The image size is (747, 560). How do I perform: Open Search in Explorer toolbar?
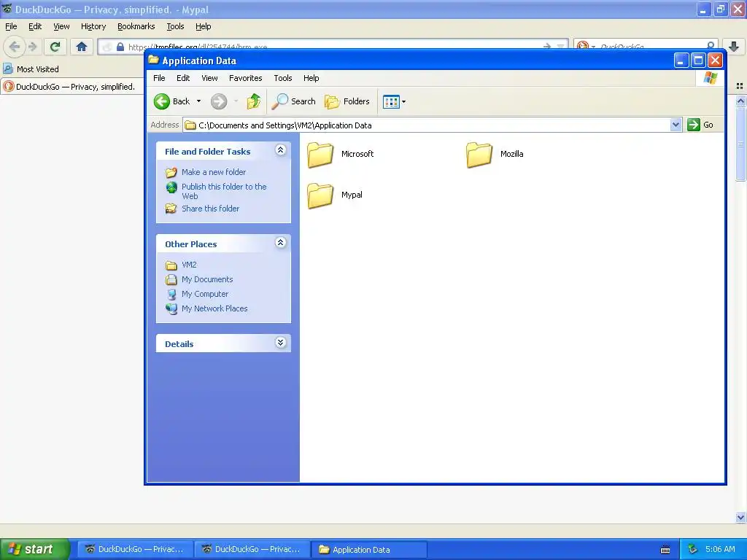click(293, 101)
